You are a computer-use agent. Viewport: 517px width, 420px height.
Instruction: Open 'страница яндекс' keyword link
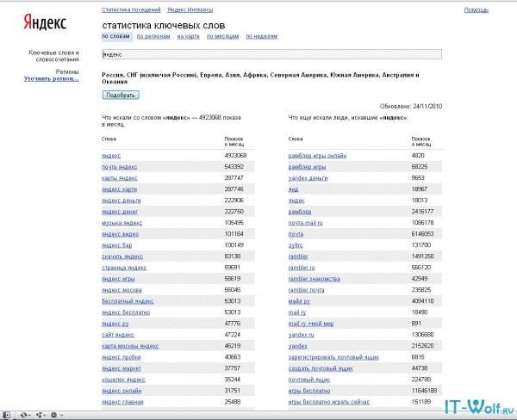124,268
